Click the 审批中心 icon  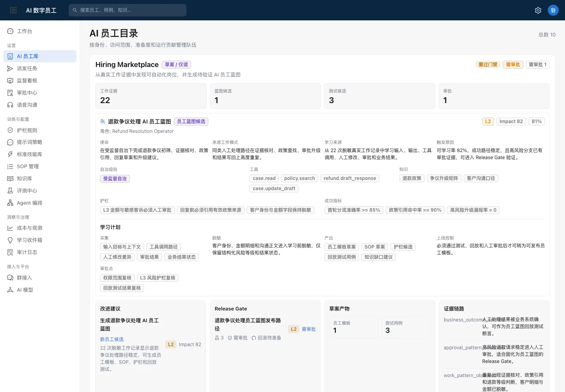(10, 93)
